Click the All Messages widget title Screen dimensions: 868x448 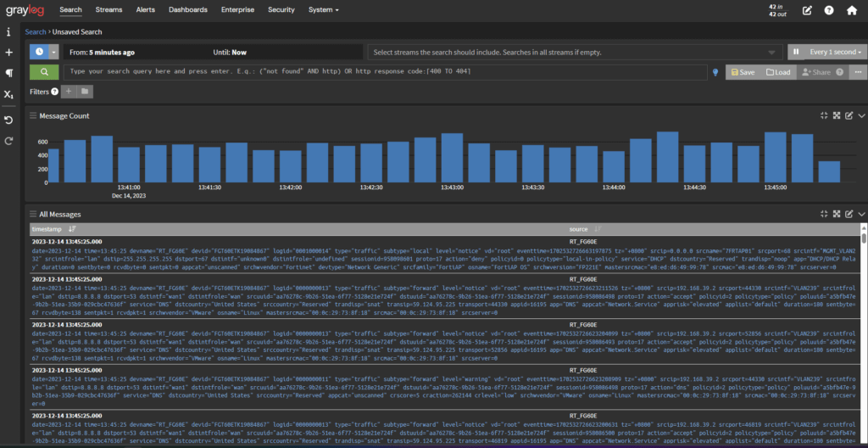(60, 214)
